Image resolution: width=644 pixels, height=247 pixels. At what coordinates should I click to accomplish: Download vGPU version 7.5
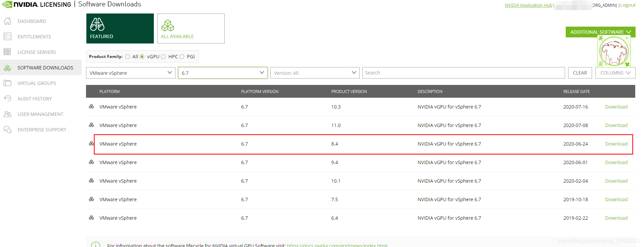point(616,199)
